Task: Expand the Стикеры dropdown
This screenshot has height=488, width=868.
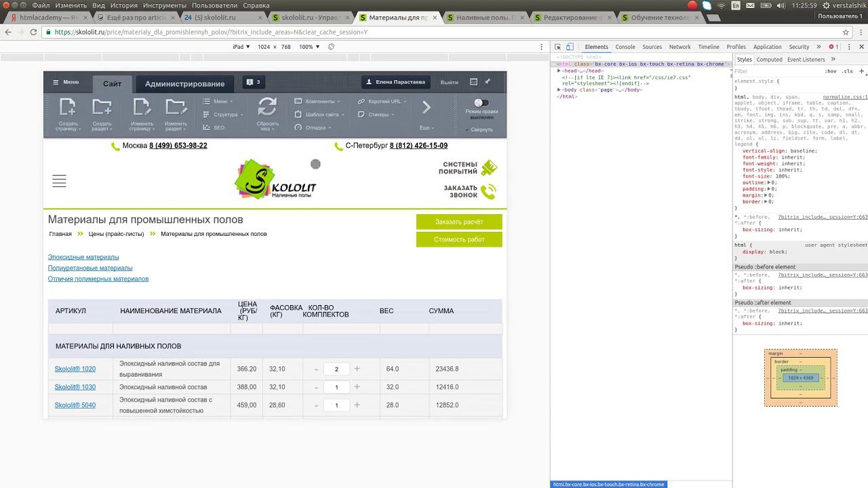Action: (x=376, y=115)
